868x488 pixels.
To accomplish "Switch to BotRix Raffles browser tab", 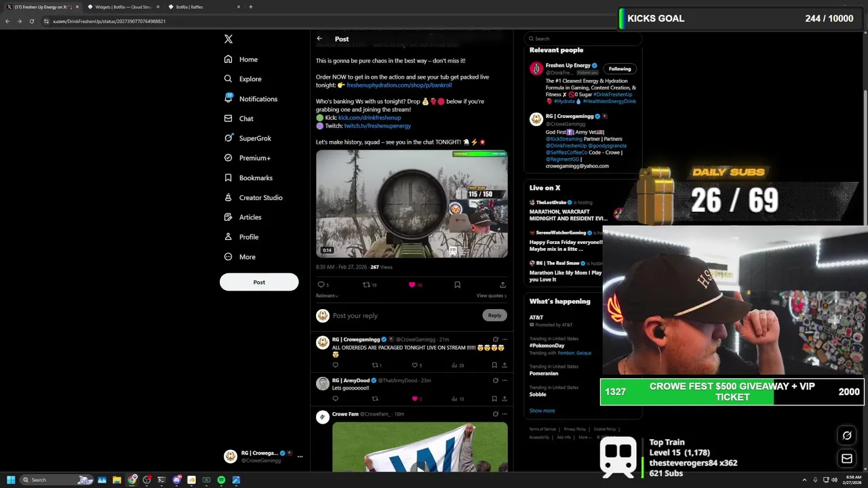I will tap(204, 7).
